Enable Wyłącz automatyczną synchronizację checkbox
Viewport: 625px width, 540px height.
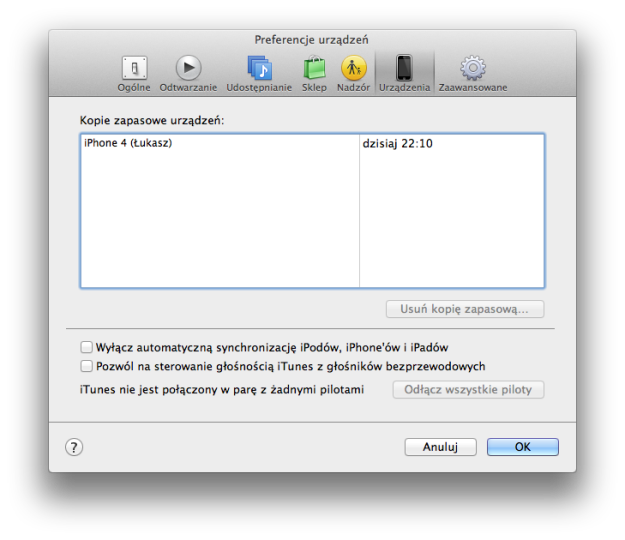tap(86, 347)
